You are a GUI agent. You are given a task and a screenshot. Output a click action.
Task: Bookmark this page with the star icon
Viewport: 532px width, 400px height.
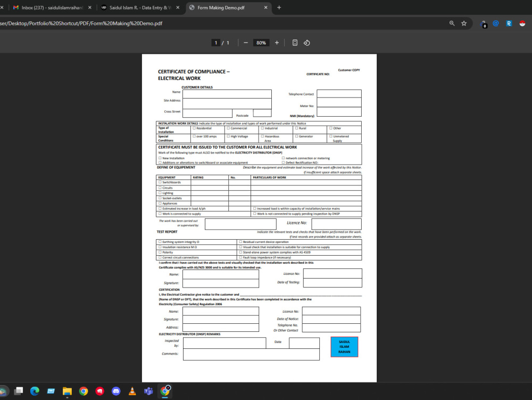click(464, 23)
